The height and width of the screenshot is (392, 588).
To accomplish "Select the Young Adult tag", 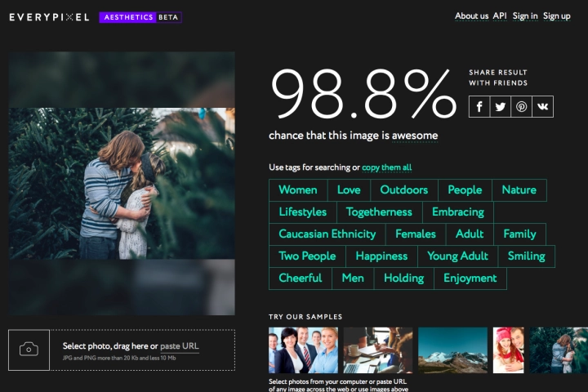I will coord(457,256).
